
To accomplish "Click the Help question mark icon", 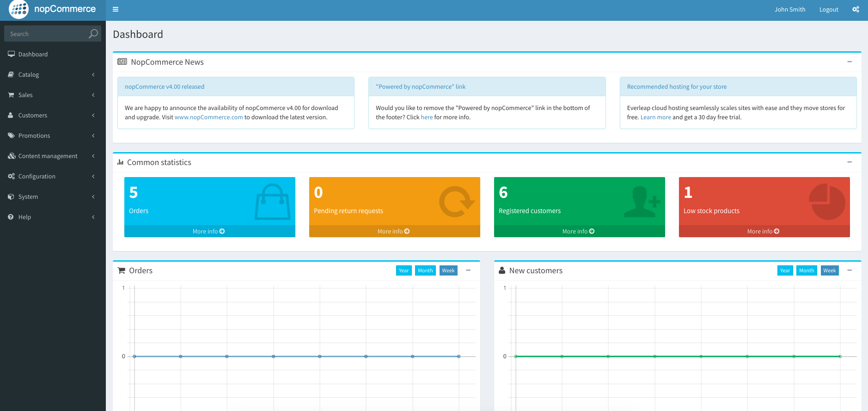I will (x=11, y=217).
